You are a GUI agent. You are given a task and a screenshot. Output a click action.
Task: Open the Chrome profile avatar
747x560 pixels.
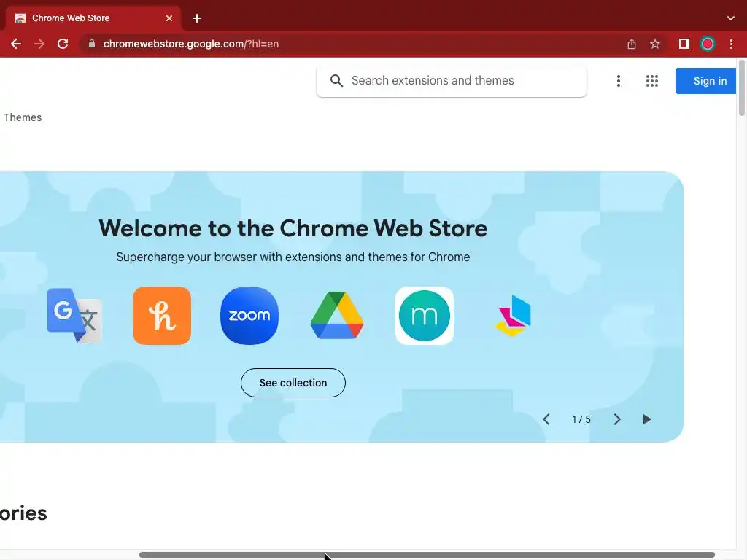tap(708, 44)
